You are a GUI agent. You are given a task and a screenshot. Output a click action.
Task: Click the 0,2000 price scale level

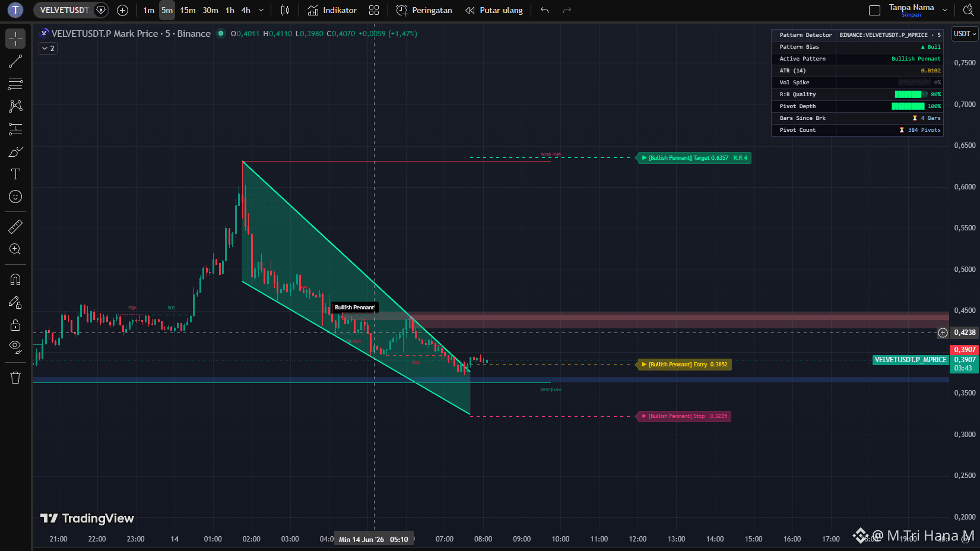(965, 517)
